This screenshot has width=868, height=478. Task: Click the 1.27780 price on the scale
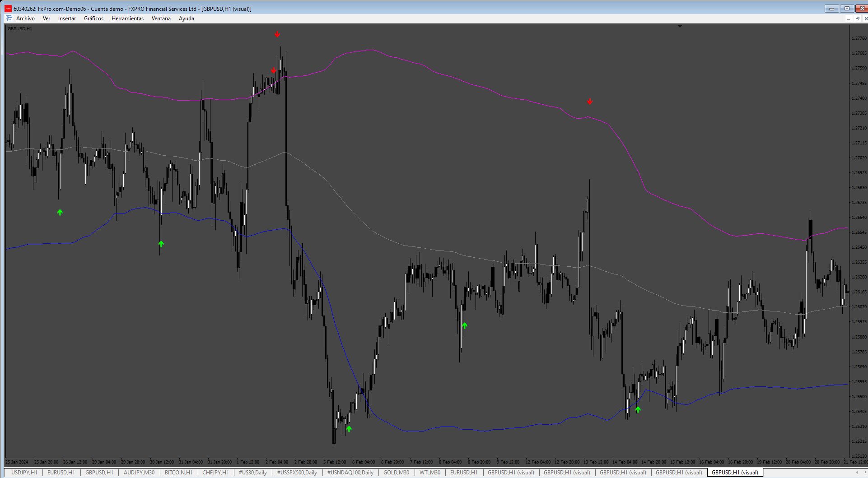point(859,38)
